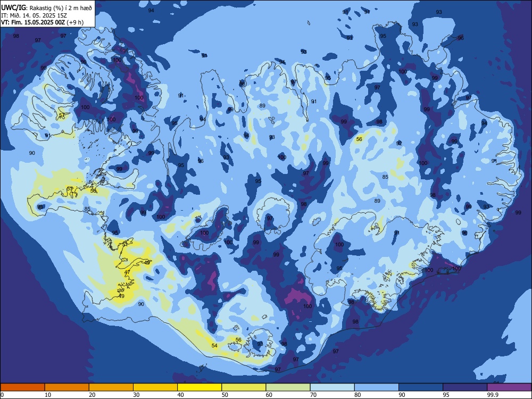Image resolution: width=532 pixels, height=399 pixels.
Task: Select the 50–60 pale yellow legend swatch
Action: pyautogui.click(x=244, y=387)
